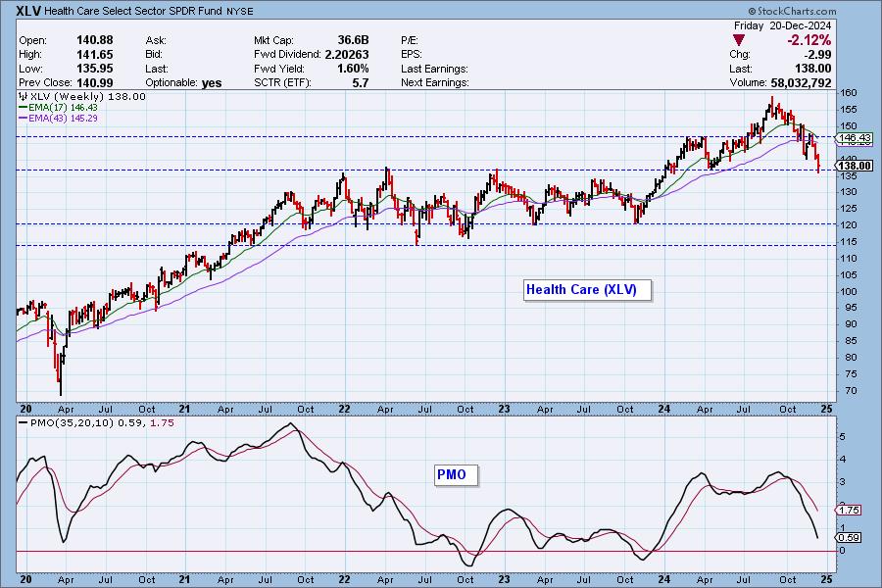Viewport: 882px width, 588px height.
Task: Click the 146.43 price tag on right axis
Action: (854, 138)
